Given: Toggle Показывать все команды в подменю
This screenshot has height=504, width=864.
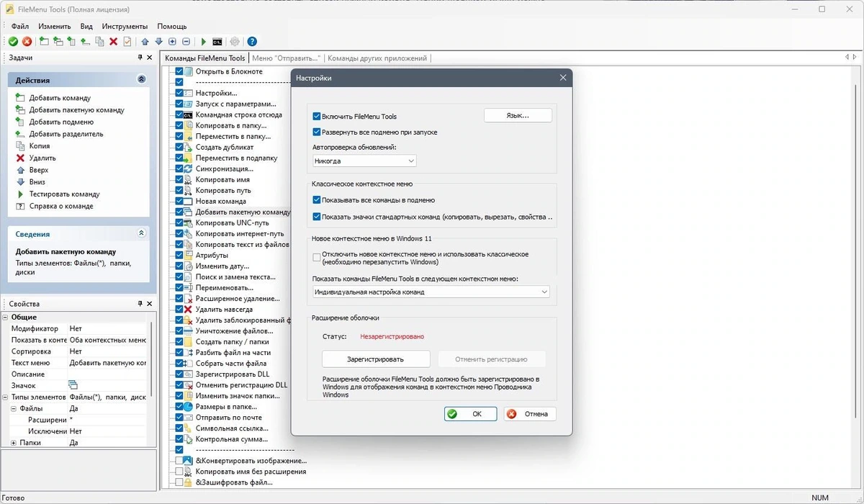Looking at the screenshot, I should (317, 200).
